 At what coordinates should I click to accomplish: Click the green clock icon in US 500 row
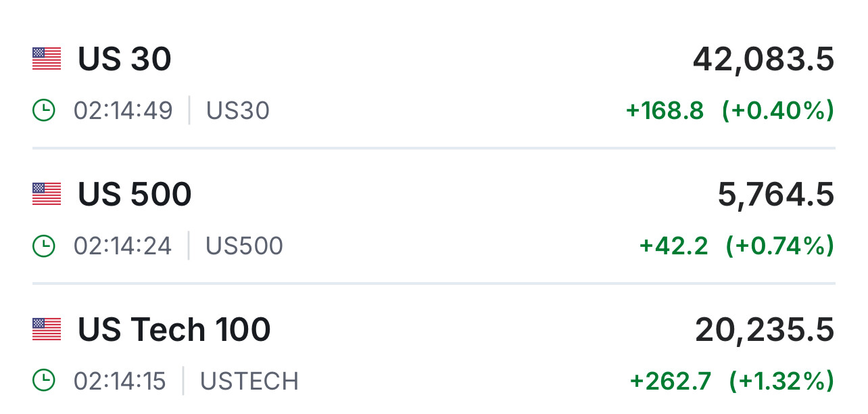(44, 246)
